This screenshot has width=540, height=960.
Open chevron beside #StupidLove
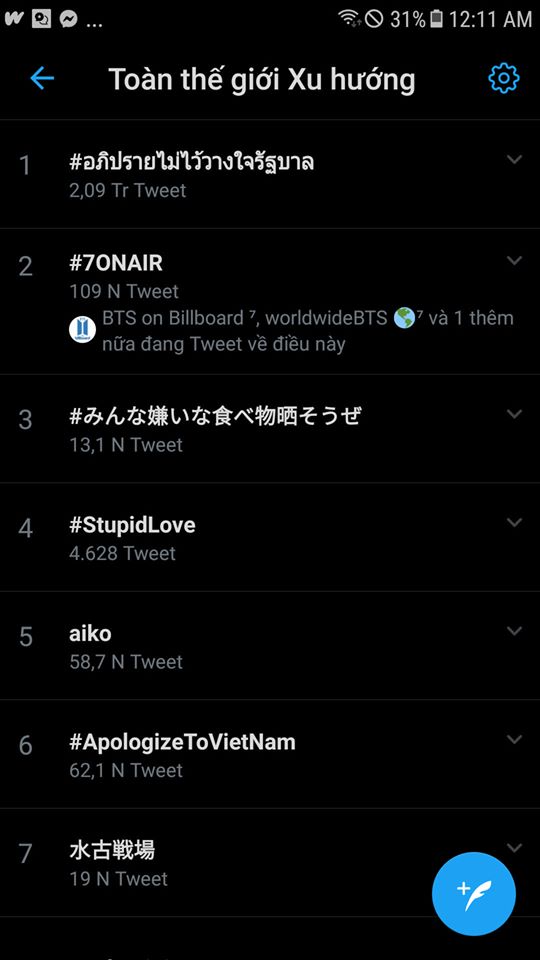coord(514,522)
